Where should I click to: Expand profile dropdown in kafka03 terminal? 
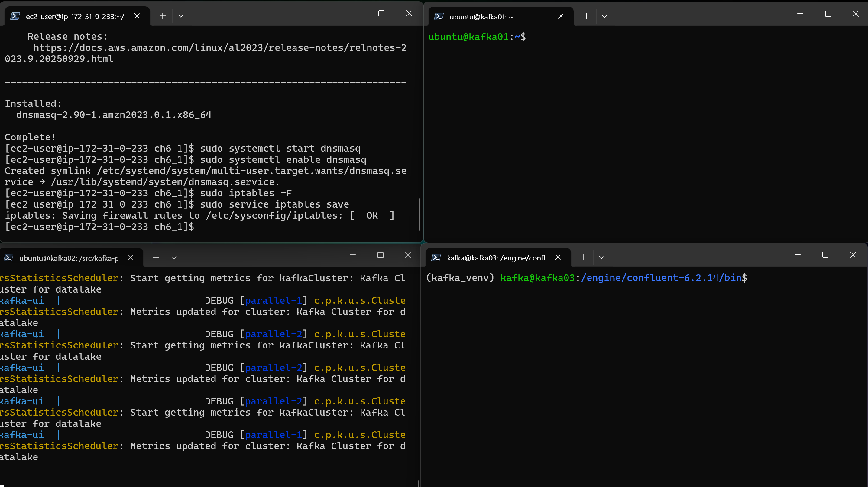601,257
